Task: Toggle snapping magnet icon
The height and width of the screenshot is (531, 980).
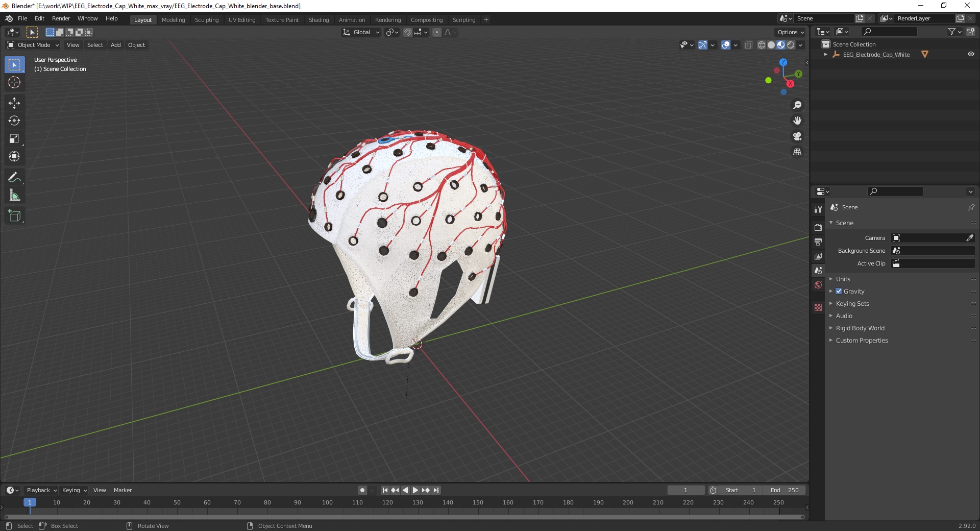Action: (408, 32)
